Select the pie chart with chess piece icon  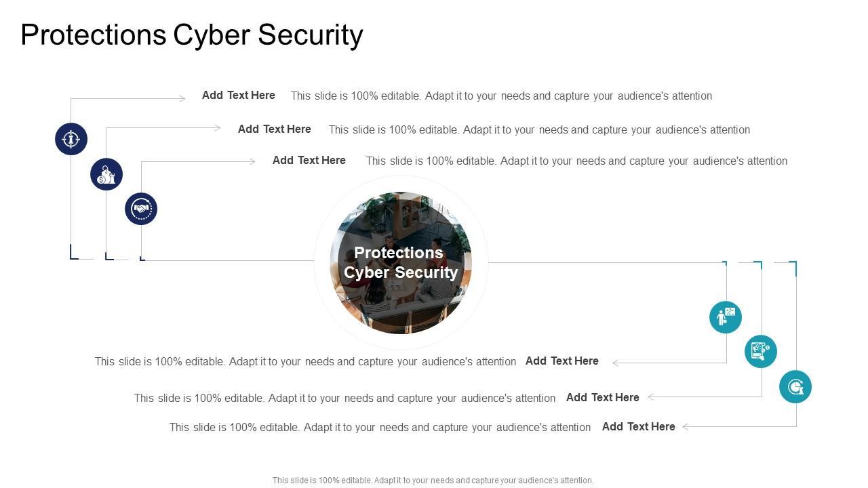(x=795, y=387)
